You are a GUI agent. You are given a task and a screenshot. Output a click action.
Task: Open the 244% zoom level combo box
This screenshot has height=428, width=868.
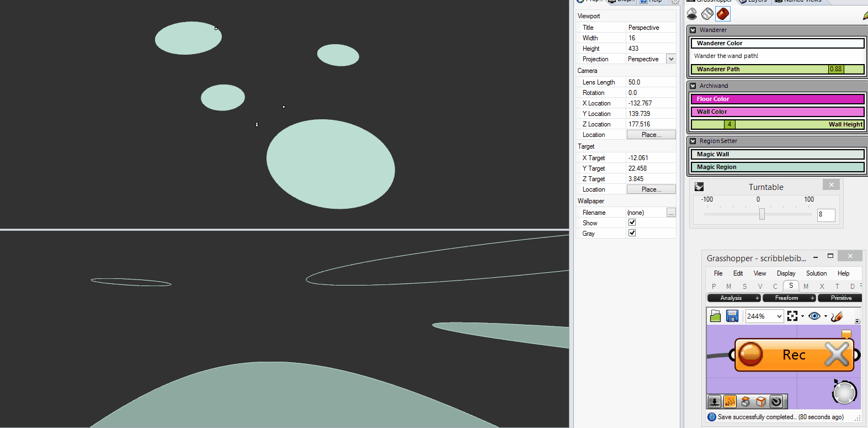(x=764, y=316)
